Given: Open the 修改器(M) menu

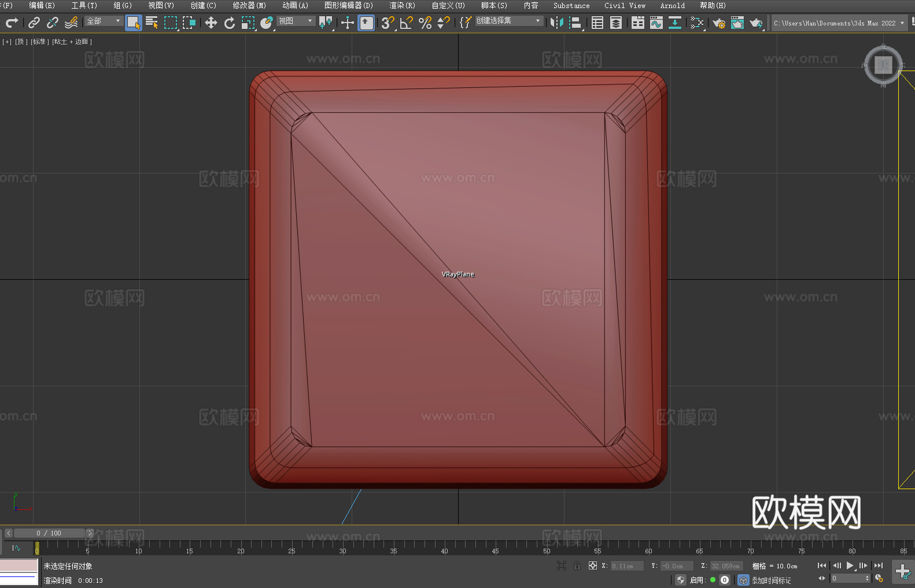Looking at the screenshot, I should (249, 5).
